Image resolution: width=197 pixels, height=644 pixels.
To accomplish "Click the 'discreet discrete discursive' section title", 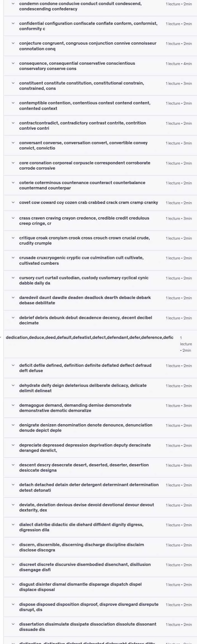I will point(85,567).
